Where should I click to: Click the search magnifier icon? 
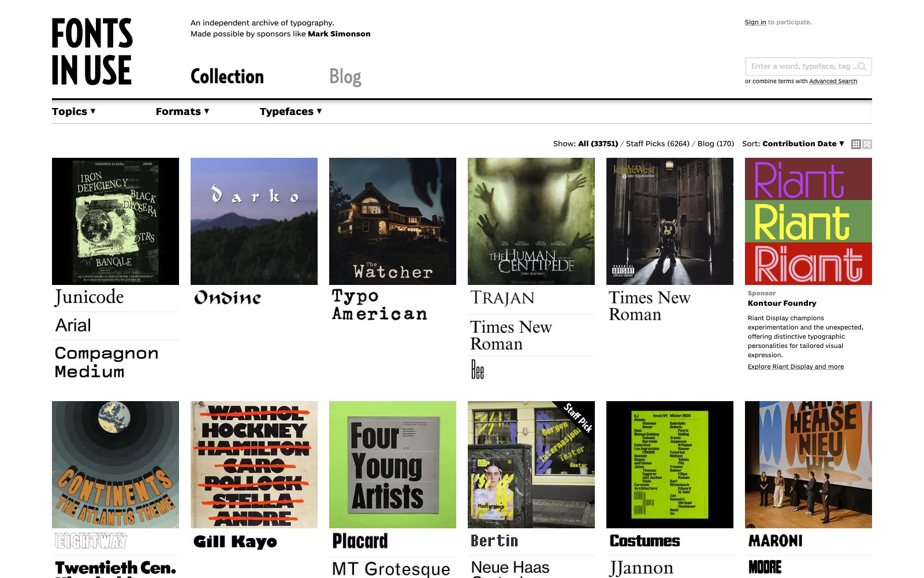[862, 66]
